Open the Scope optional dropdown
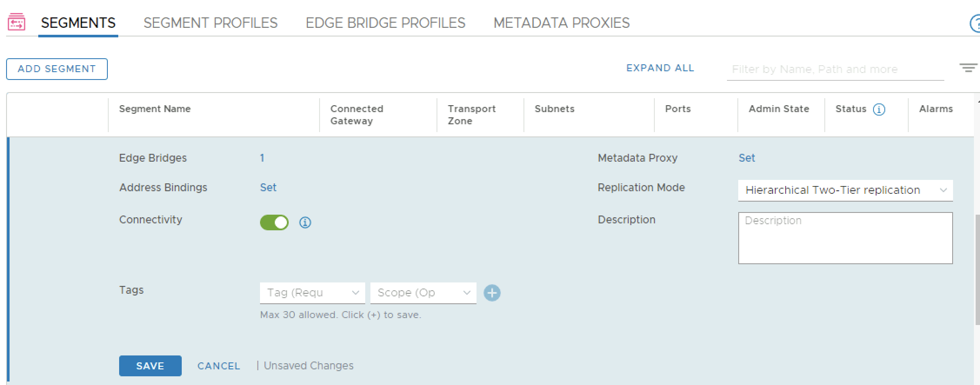The image size is (980, 385). (423, 293)
